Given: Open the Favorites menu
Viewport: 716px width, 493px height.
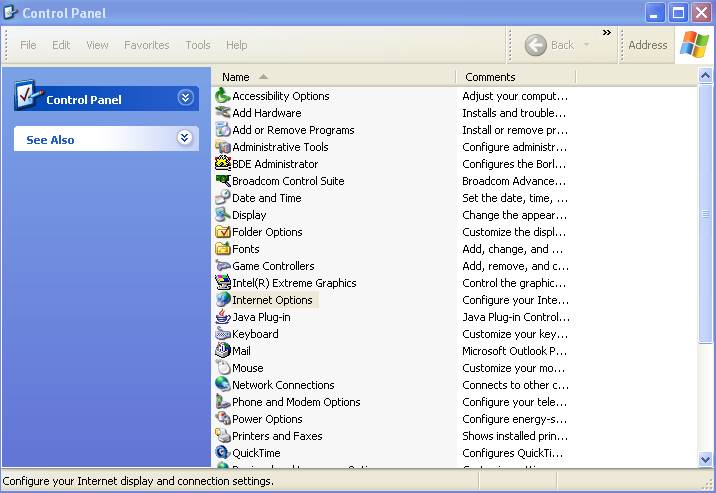Looking at the screenshot, I should click(147, 45).
